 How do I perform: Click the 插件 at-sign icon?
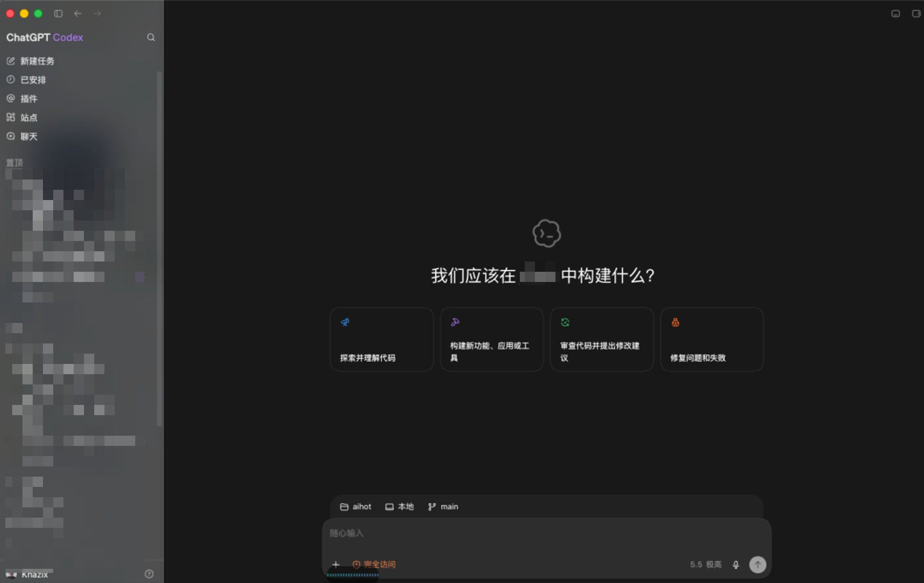11,99
